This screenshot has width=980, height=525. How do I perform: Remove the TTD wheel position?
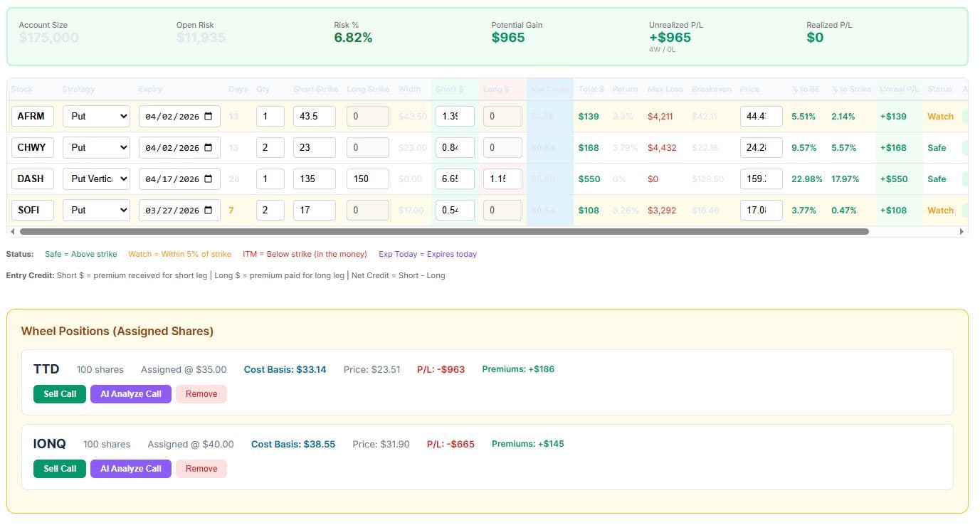[x=201, y=393]
